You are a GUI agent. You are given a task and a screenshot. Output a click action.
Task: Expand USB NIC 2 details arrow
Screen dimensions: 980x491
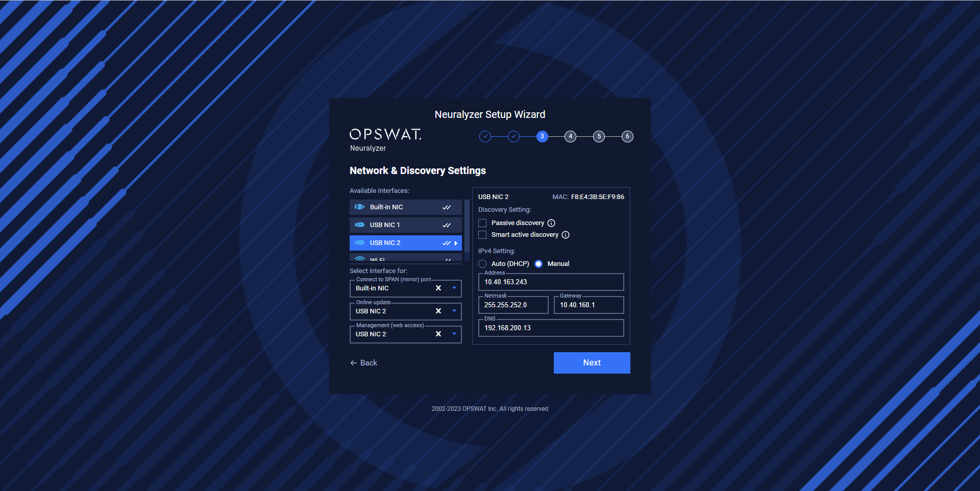click(x=456, y=243)
